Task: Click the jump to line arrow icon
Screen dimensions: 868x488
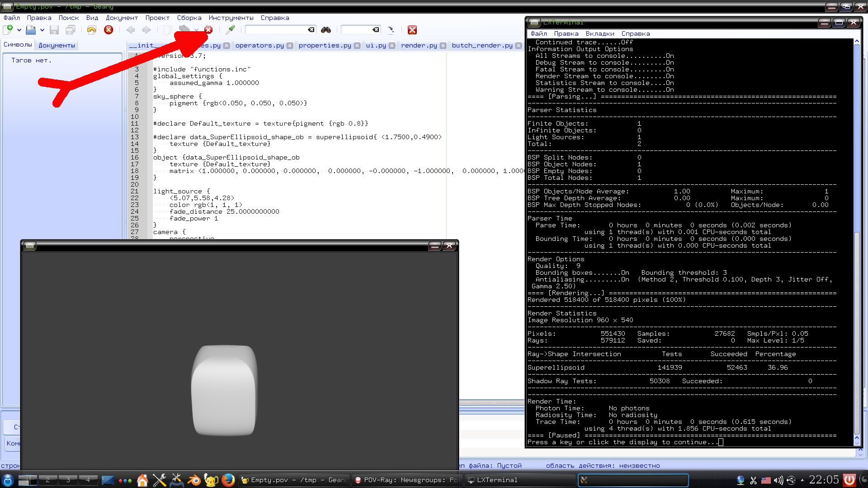Action: 391,30
